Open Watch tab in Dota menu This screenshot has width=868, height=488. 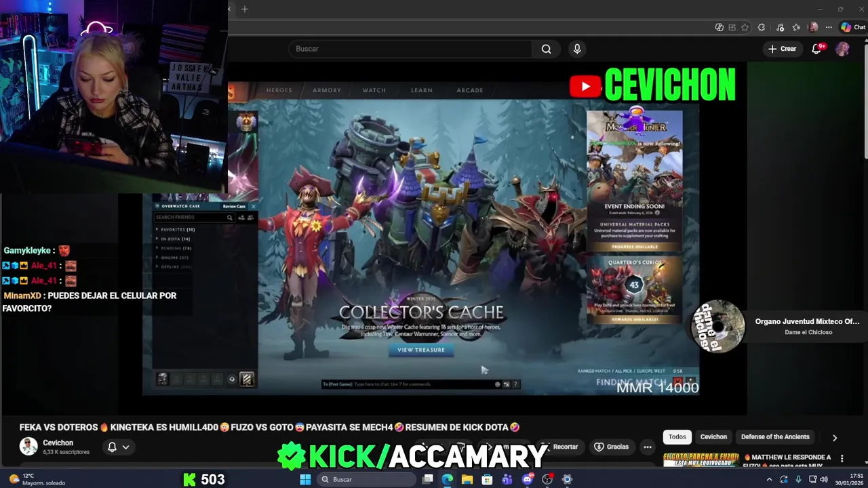click(x=374, y=90)
